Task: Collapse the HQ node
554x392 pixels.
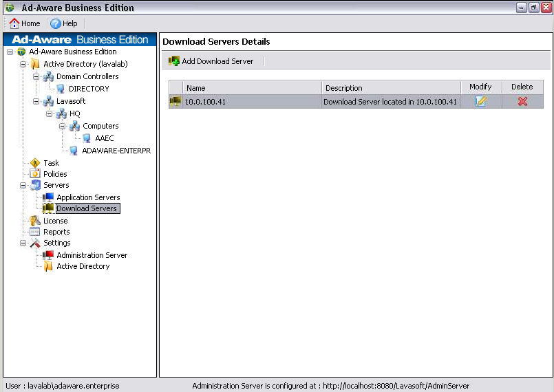Action: point(49,113)
